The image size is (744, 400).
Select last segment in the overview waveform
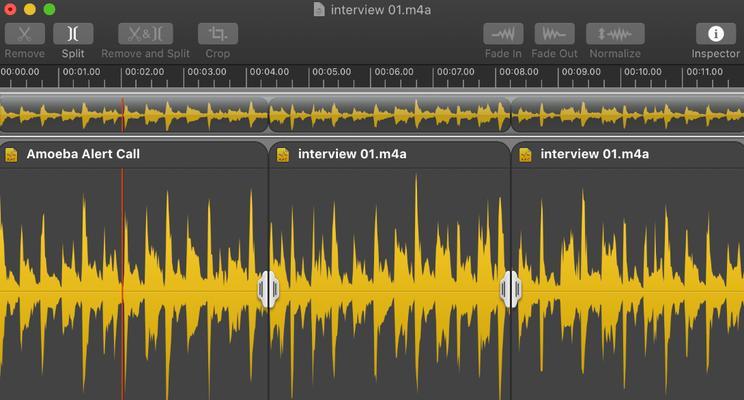click(x=628, y=115)
